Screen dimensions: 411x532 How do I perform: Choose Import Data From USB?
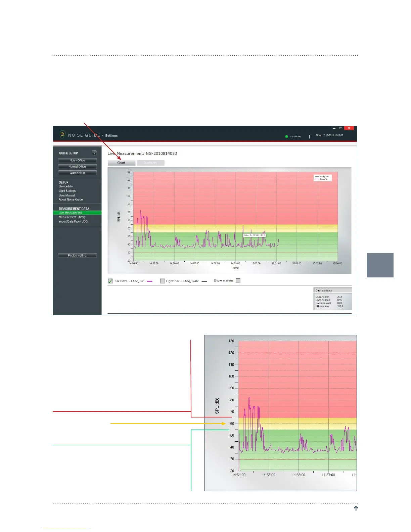click(x=73, y=222)
